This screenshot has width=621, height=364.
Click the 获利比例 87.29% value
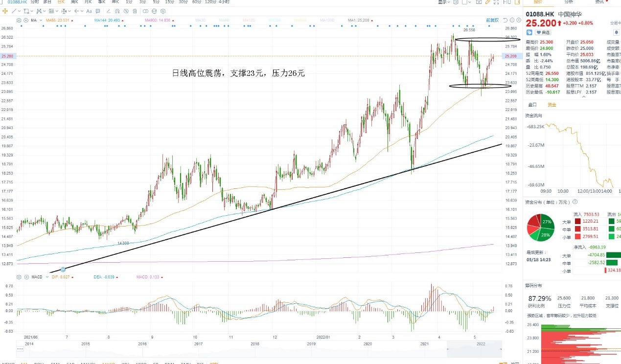tap(539, 298)
